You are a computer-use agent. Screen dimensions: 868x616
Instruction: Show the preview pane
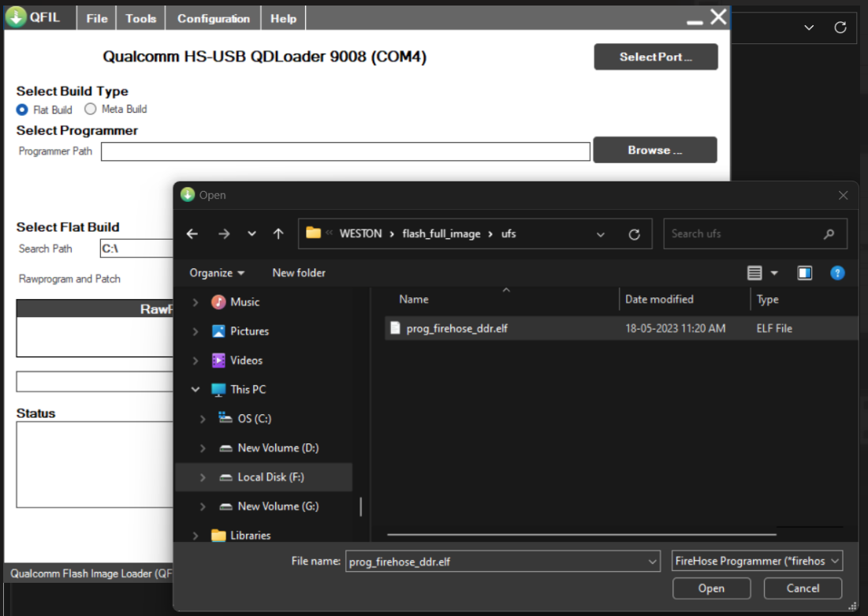click(x=804, y=273)
